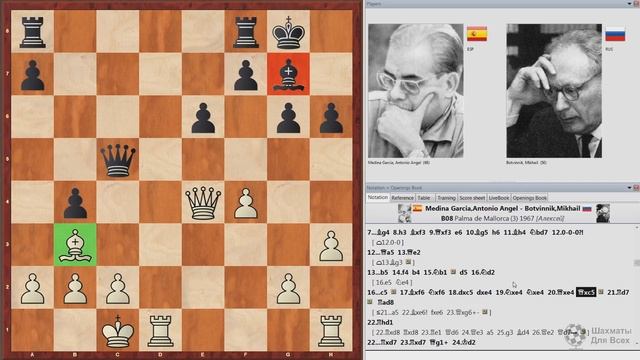640x360 pixels.
Task: Select the black rook on f8
Action: click(x=246, y=32)
